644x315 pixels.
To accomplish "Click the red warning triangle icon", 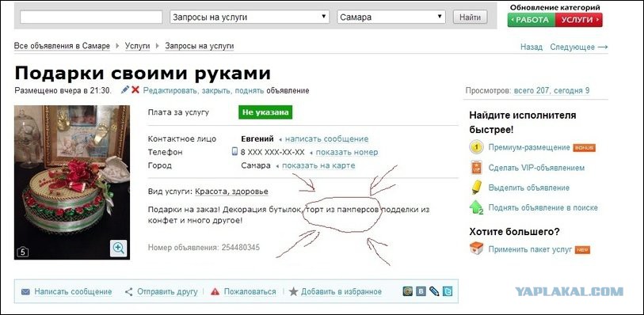I will [x=215, y=292].
